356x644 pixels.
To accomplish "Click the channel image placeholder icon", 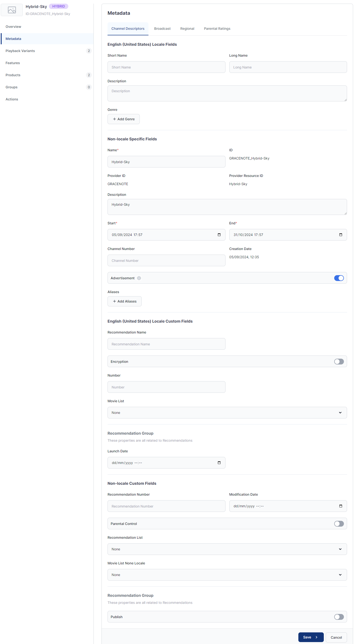I will tap(12, 10).
